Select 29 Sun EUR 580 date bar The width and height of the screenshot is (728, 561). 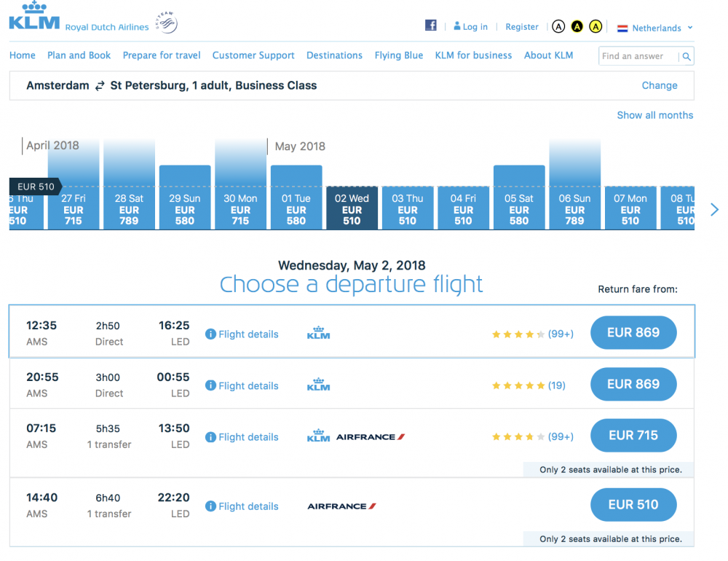tap(185, 197)
